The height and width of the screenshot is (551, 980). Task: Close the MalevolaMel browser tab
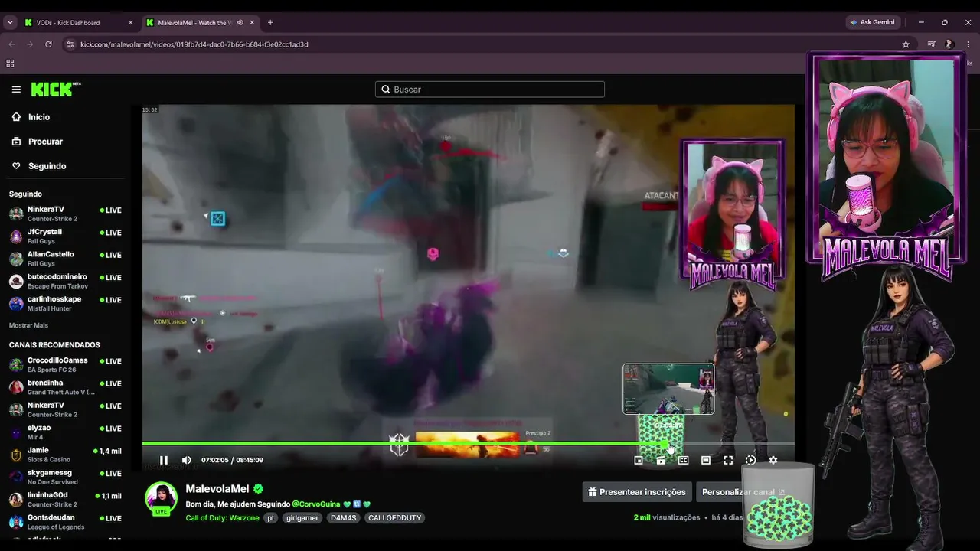[252, 23]
